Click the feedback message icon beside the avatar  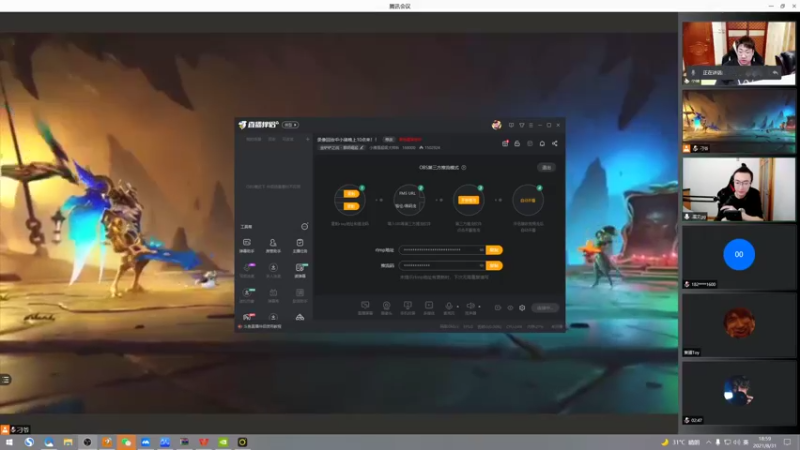tap(511, 125)
